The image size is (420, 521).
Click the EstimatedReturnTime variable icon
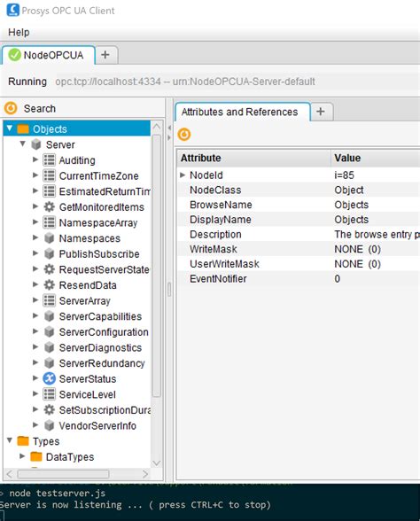pos(50,191)
